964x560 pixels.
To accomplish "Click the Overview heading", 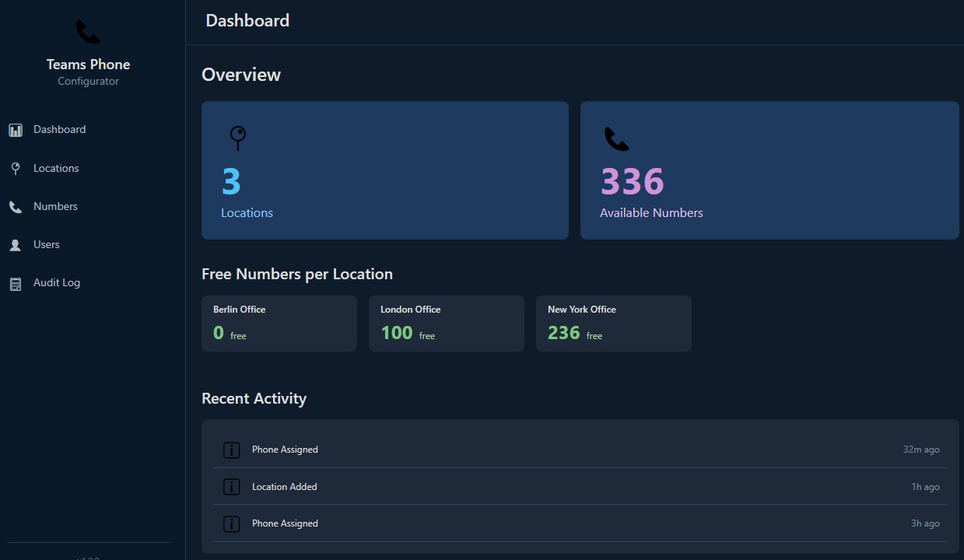I will 241,75.
